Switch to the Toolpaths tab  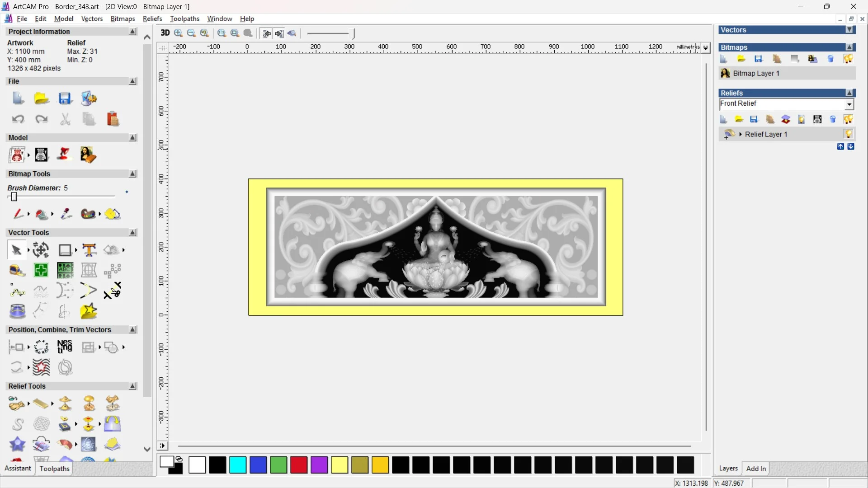tap(54, 469)
